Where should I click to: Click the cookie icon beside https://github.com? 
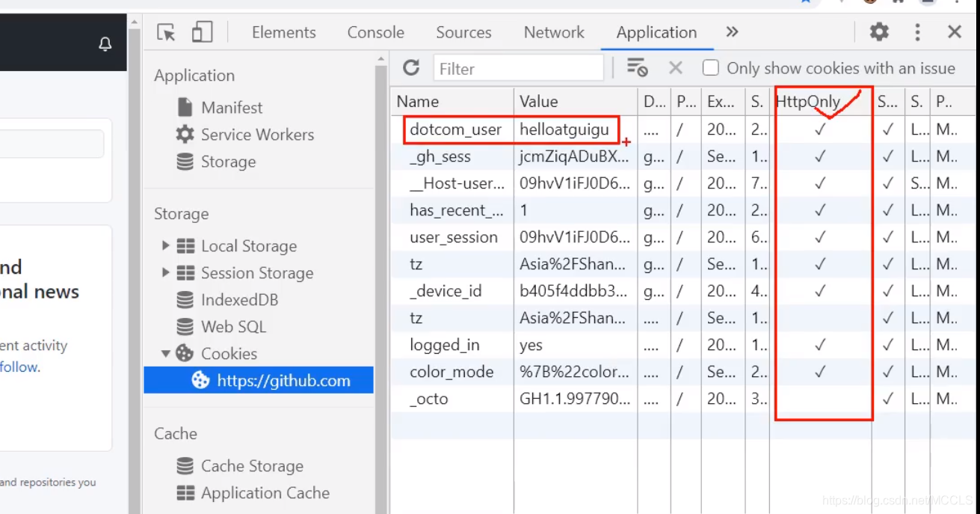[x=200, y=380]
